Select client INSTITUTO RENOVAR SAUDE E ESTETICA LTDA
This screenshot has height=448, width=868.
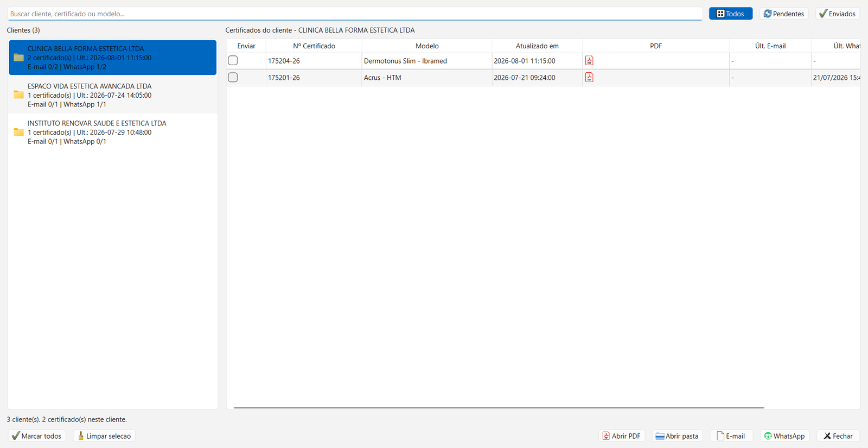click(113, 132)
